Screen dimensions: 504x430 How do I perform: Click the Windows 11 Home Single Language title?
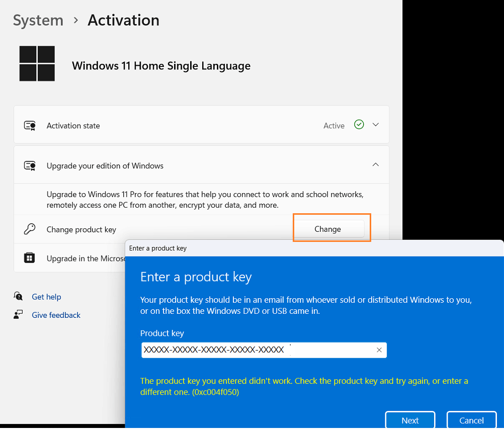tap(161, 66)
